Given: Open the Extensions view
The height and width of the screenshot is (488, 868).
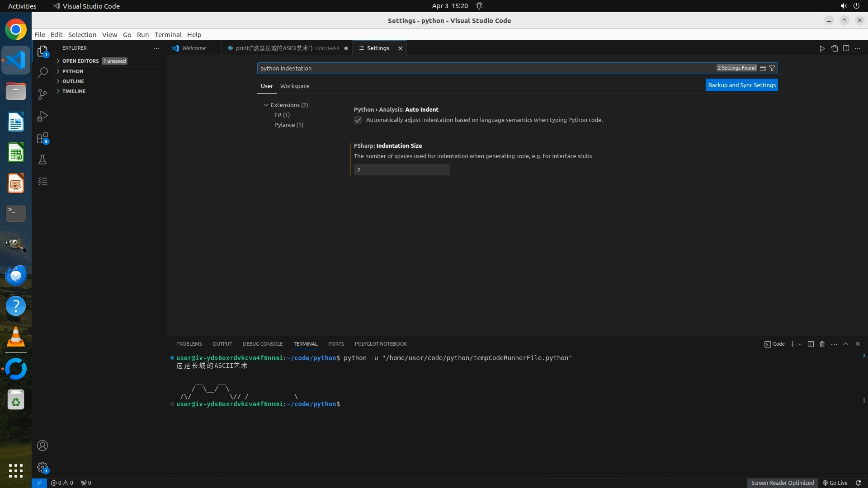Looking at the screenshot, I should [x=42, y=138].
